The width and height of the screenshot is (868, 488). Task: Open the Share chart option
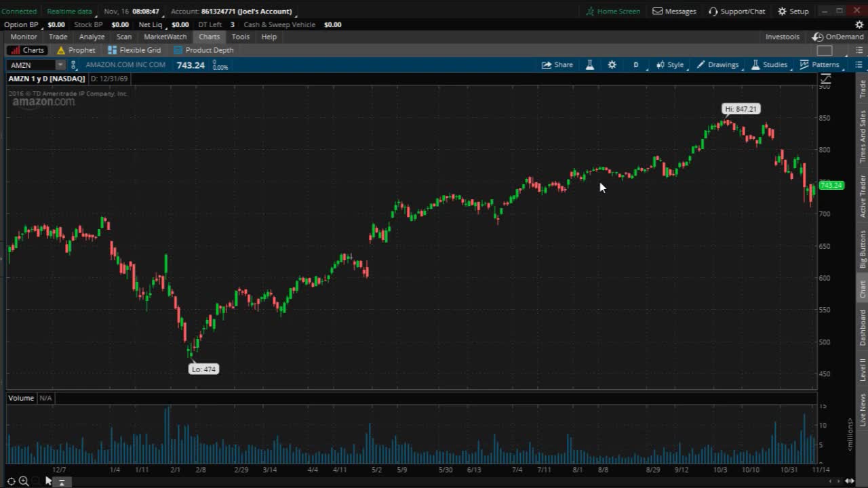(x=557, y=65)
